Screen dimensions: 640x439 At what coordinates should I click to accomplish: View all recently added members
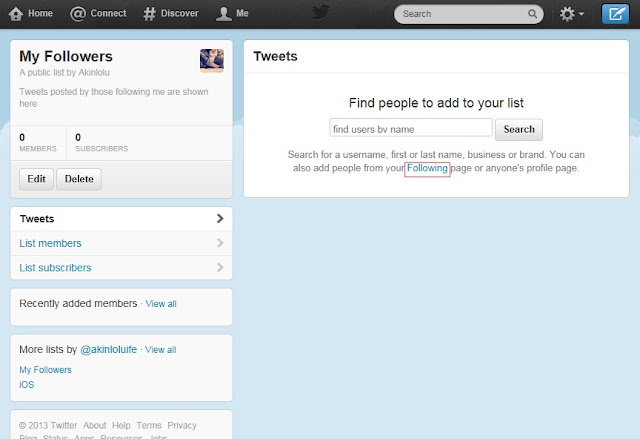point(161,304)
